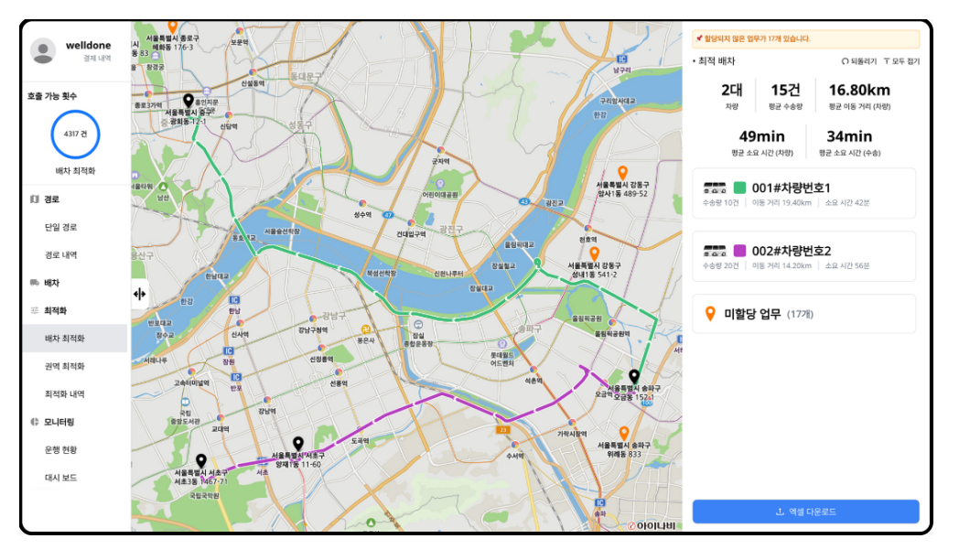Click the black pin at 오금동 152-1
Image resolution: width=959 pixels, height=560 pixels.
coord(634,376)
